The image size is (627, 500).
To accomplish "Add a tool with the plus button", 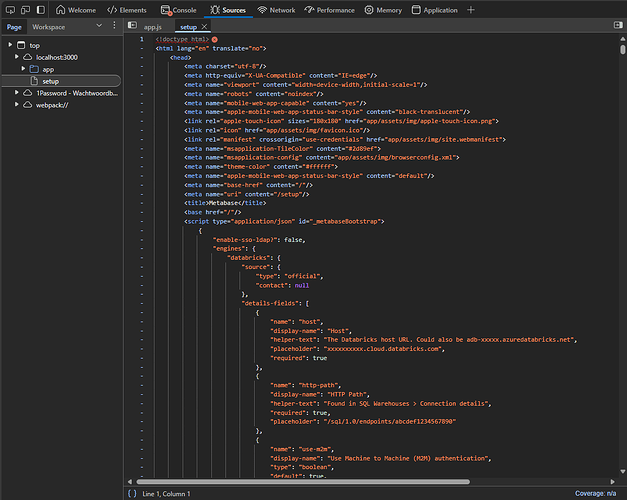I will (x=471, y=10).
